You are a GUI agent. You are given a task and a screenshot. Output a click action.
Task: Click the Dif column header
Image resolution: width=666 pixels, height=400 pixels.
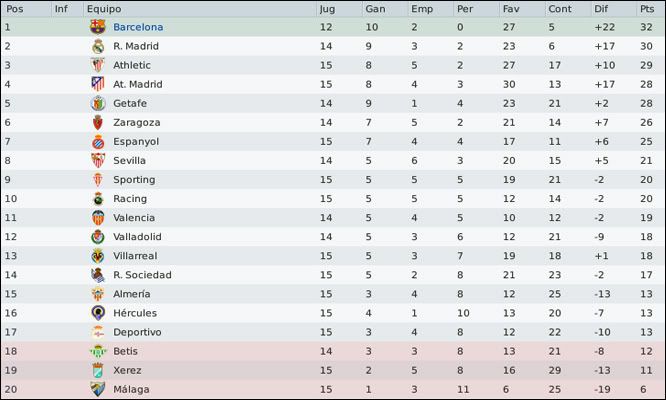(x=601, y=9)
